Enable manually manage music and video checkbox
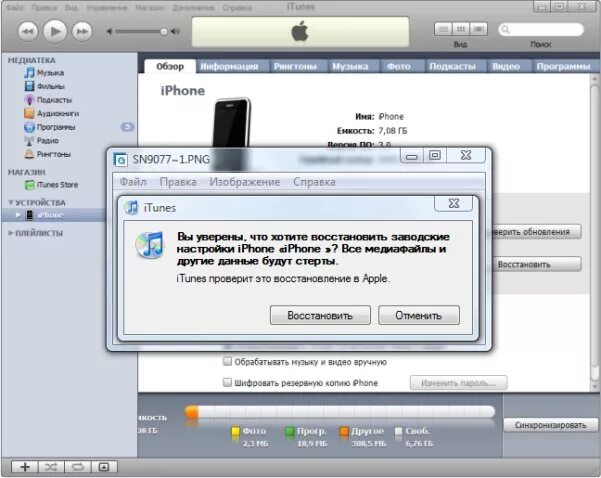 pyautogui.click(x=227, y=361)
